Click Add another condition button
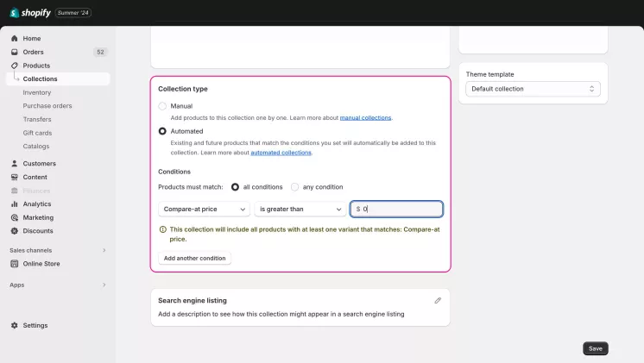 click(194, 258)
